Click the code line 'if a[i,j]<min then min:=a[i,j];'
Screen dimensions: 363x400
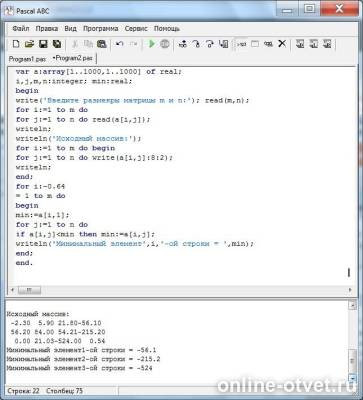(x=85, y=234)
